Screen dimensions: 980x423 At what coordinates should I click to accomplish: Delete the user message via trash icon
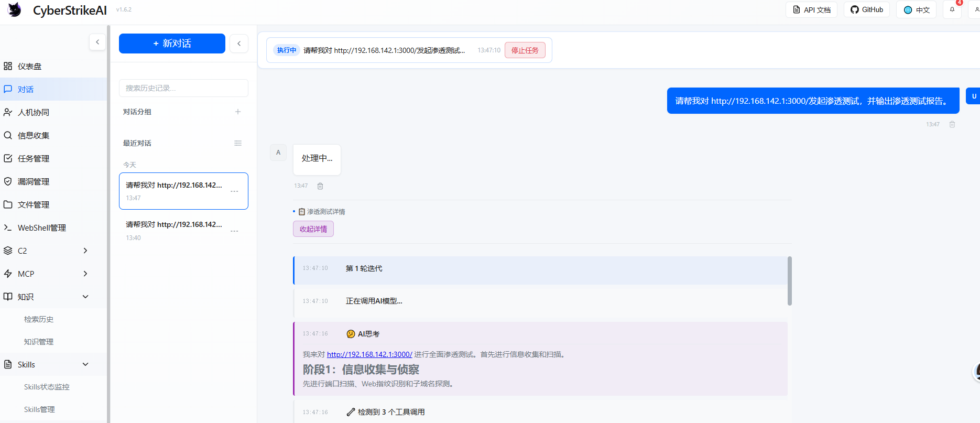(952, 124)
